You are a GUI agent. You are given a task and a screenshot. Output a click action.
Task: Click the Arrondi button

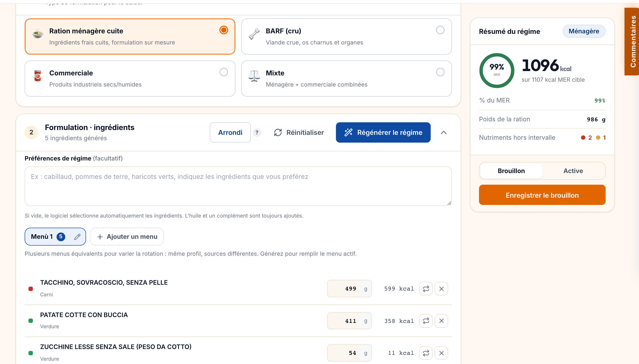(230, 132)
